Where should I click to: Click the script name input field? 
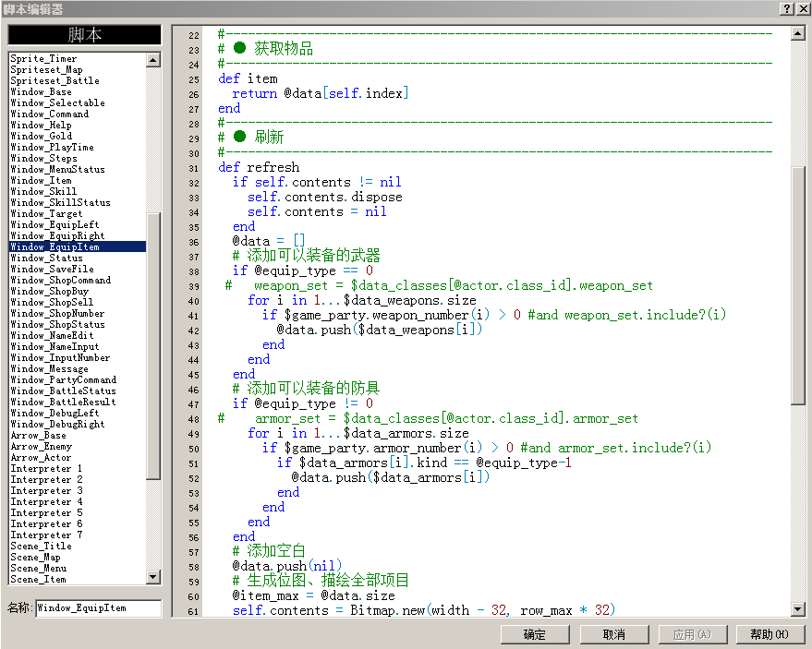pos(98,608)
